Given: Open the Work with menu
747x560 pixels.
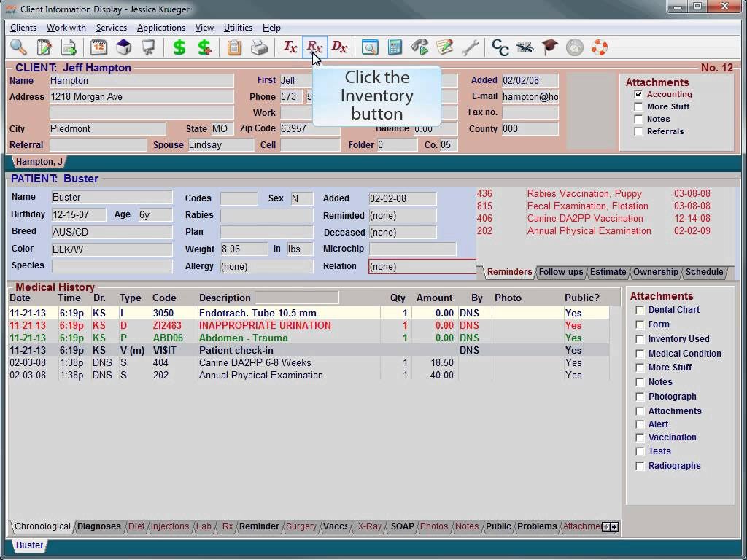Looking at the screenshot, I should click(x=66, y=27).
